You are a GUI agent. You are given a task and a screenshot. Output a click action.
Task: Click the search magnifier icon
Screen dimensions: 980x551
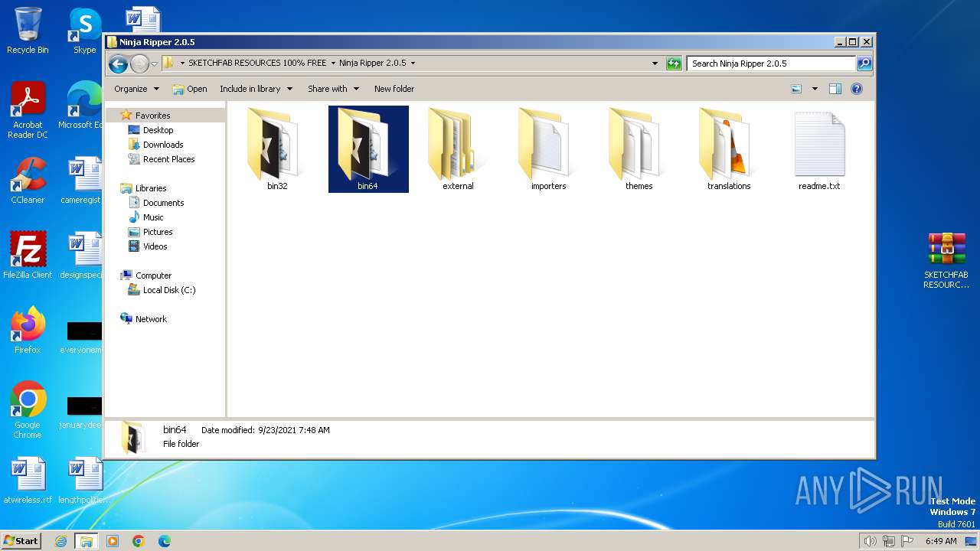coord(864,64)
